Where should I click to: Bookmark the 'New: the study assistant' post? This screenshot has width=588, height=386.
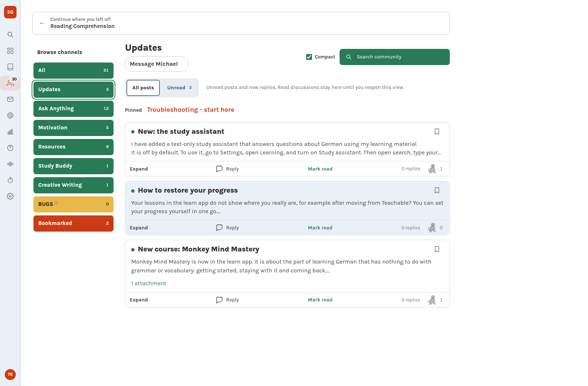pyautogui.click(x=437, y=132)
